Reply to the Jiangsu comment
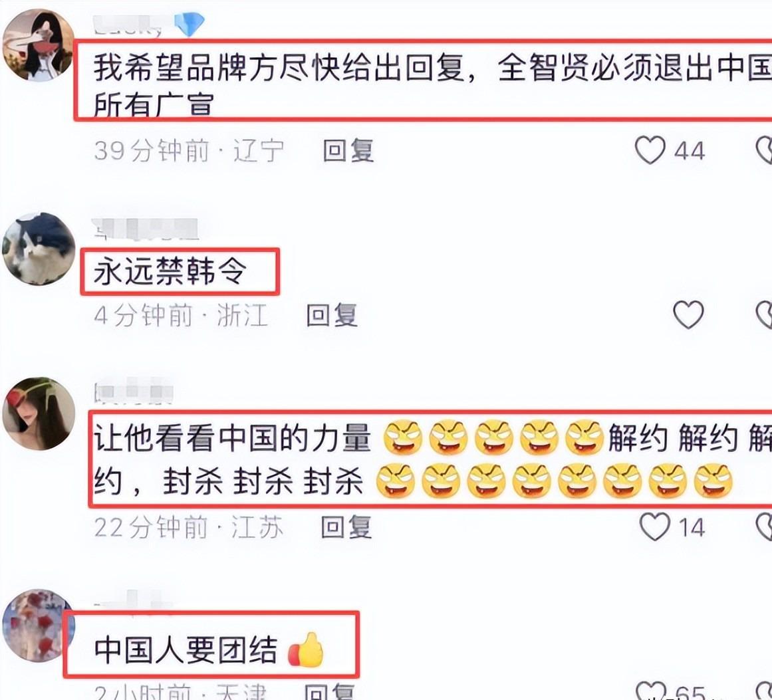 click(x=346, y=527)
